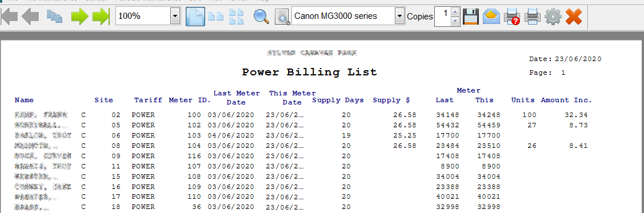644x213 pixels.
Task: Open print settings gear icon
Action: (x=553, y=17)
